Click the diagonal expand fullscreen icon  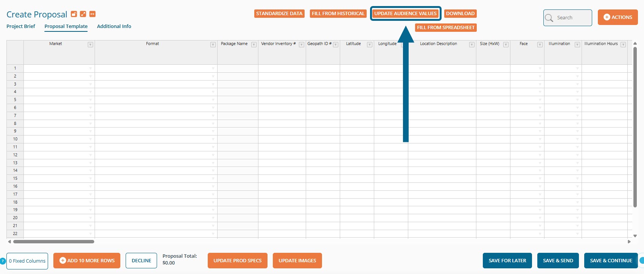tap(83, 14)
